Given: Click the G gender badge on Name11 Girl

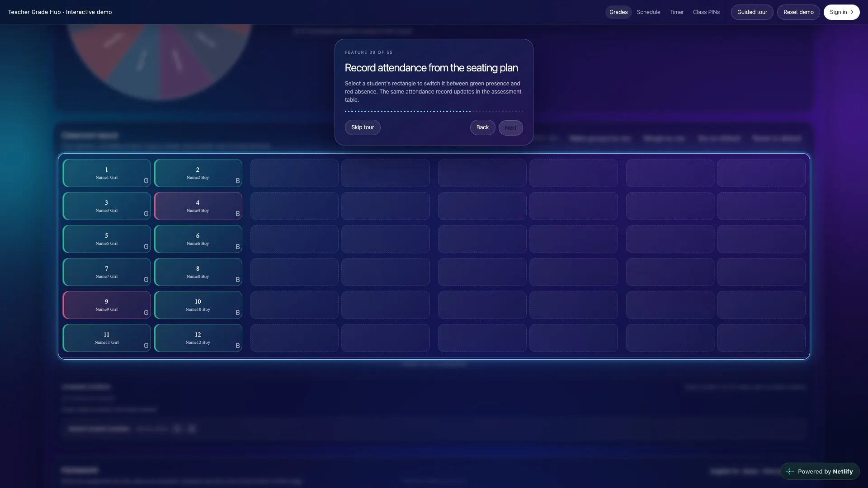Looking at the screenshot, I should click(x=146, y=346).
